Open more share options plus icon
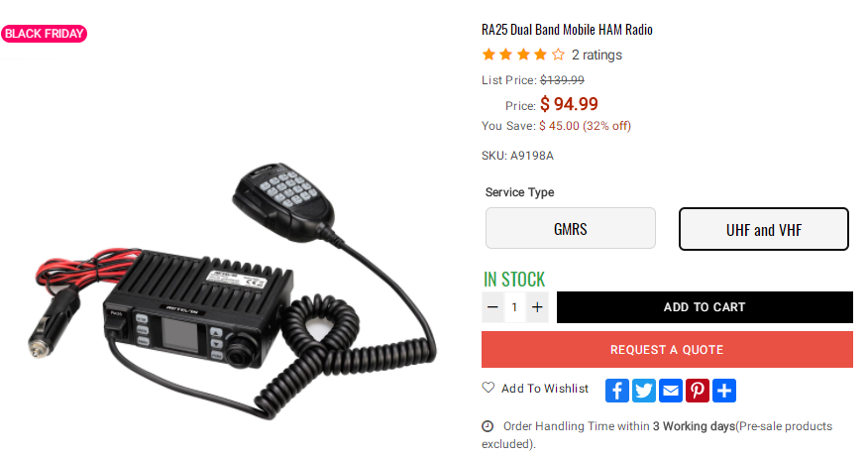This screenshot has width=868, height=457. click(x=724, y=391)
